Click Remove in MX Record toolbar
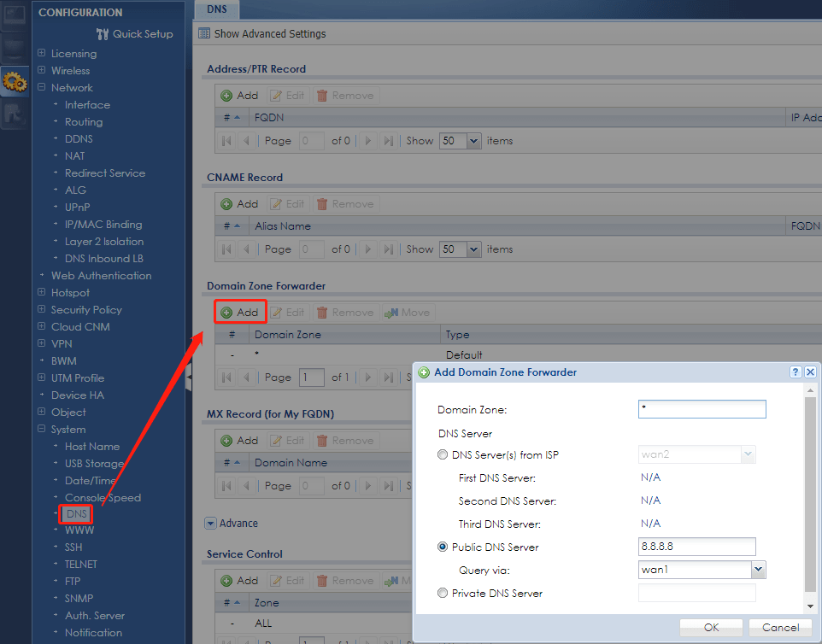Screen dimensions: 822x644 click(x=346, y=441)
